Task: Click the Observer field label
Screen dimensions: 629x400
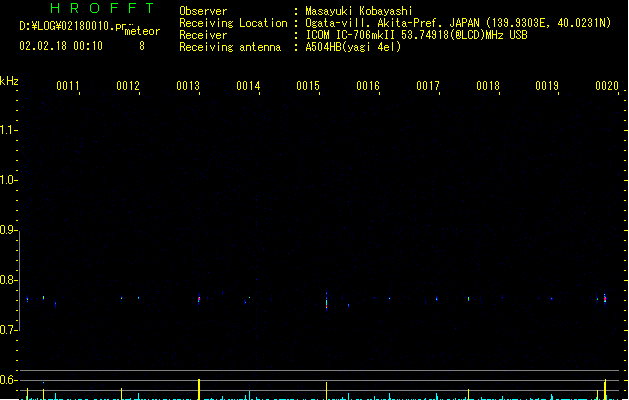Action: (x=203, y=11)
